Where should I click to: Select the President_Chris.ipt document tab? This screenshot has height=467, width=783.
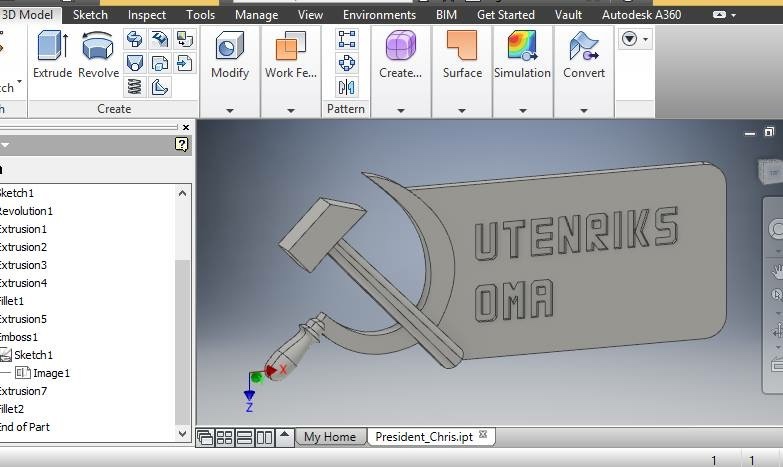click(424, 437)
